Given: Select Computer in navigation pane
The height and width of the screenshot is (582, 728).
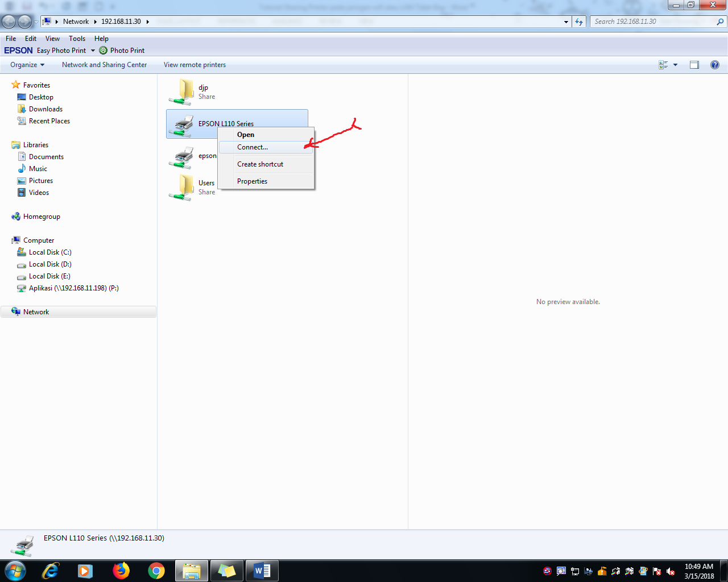Looking at the screenshot, I should coord(39,240).
